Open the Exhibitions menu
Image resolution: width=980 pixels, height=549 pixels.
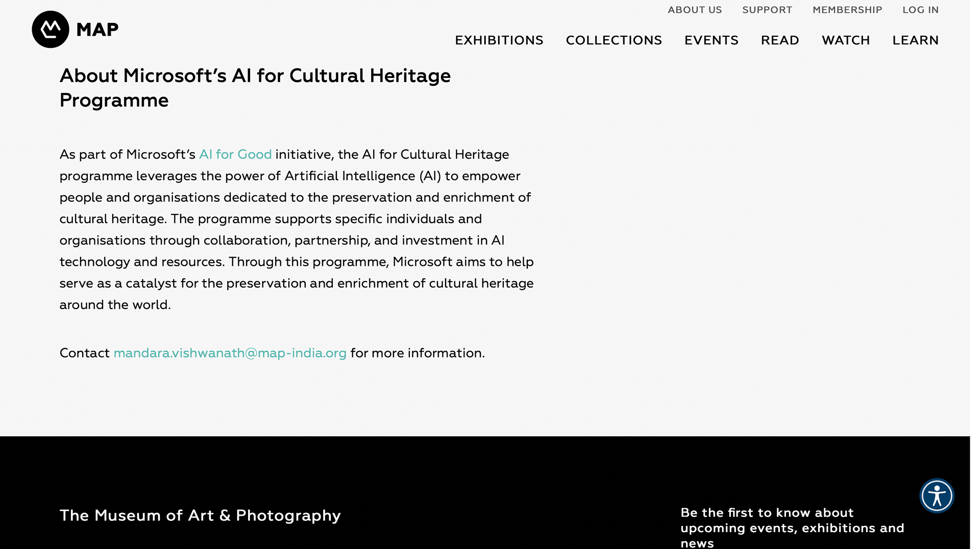click(499, 40)
